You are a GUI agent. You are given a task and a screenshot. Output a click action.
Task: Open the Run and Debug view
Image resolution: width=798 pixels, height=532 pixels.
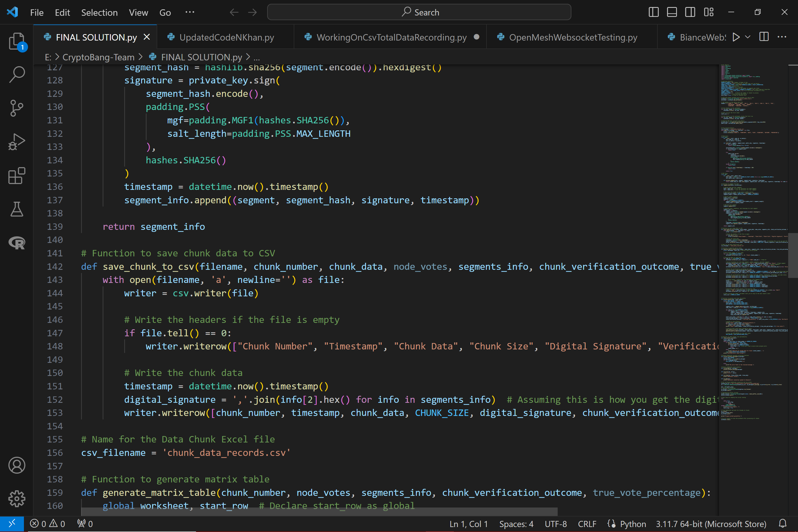[16, 141]
